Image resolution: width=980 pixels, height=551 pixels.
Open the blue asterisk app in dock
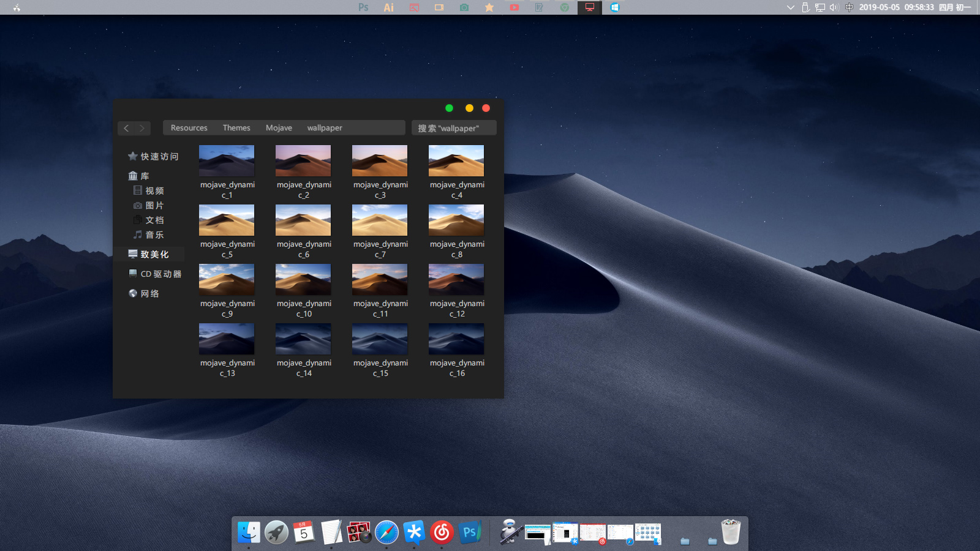[414, 533]
